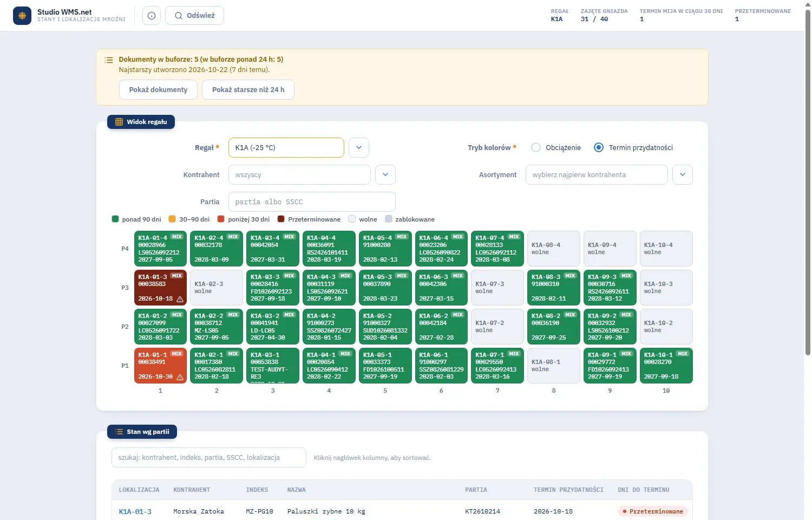This screenshot has width=812, height=520.
Task: Select empty rack slot K1A-08-4
Action: (x=554, y=249)
